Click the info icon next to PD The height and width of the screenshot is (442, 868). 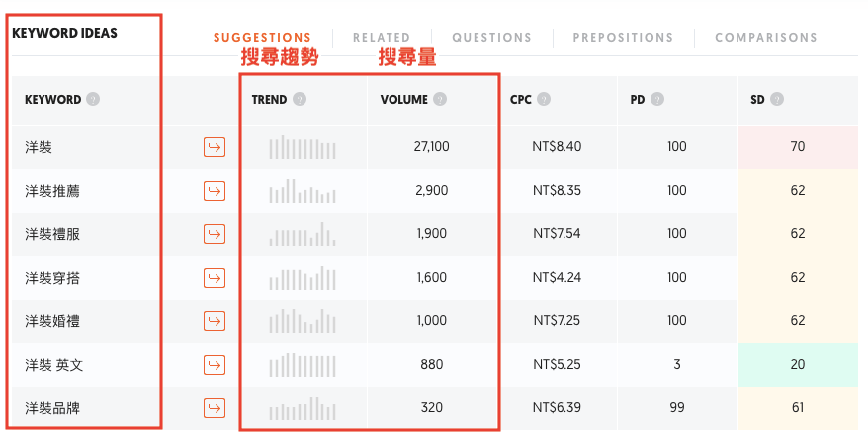tap(657, 99)
